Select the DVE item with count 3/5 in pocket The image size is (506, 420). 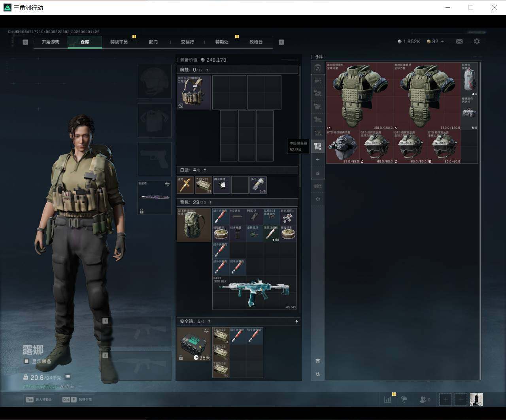coord(258,185)
